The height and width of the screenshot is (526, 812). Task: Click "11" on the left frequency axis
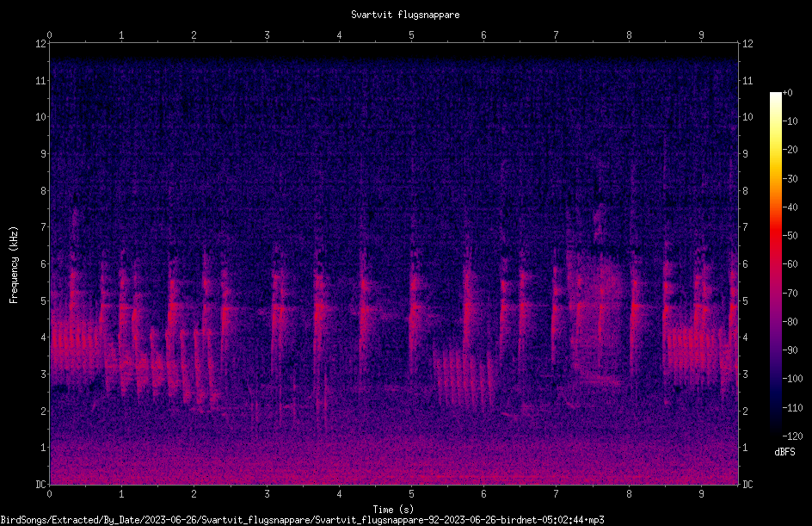40,80
